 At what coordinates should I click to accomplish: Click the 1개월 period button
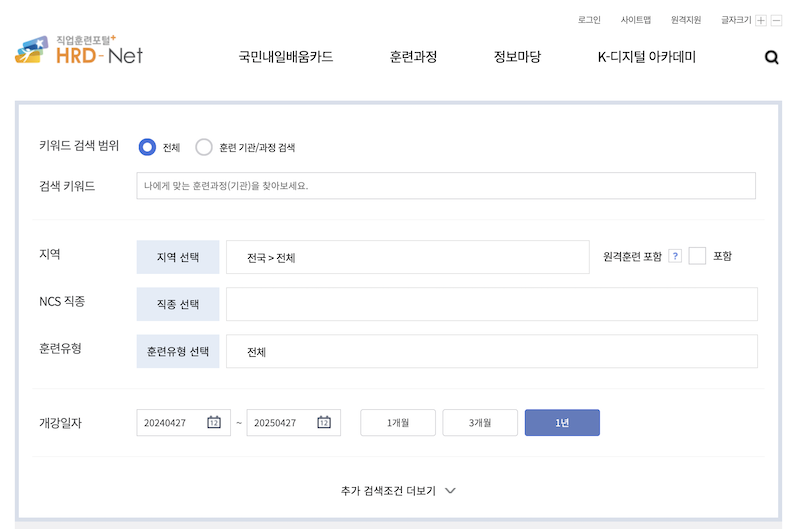tap(398, 423)
